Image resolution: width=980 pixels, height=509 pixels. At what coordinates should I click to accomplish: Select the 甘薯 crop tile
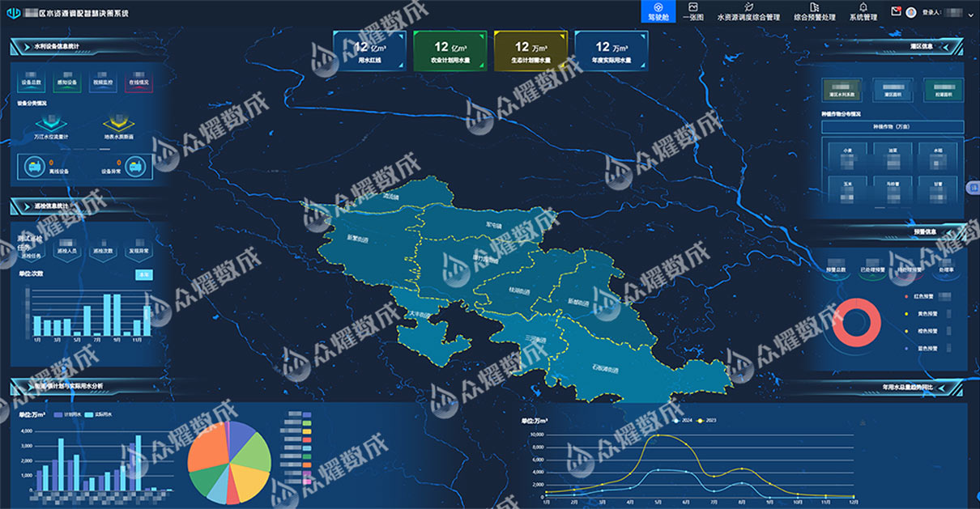(937, 189)
